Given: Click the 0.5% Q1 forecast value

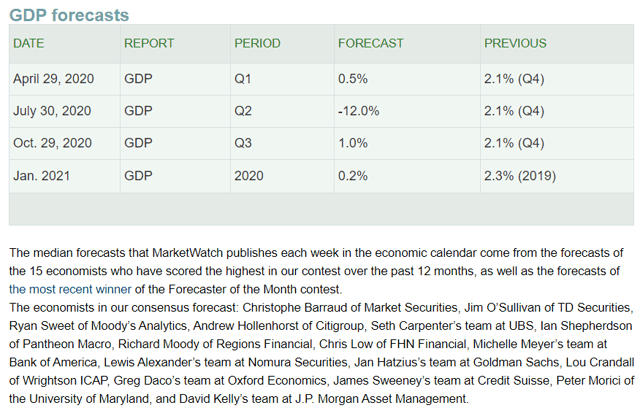Looking at the screenshot, I should point(353,79).
